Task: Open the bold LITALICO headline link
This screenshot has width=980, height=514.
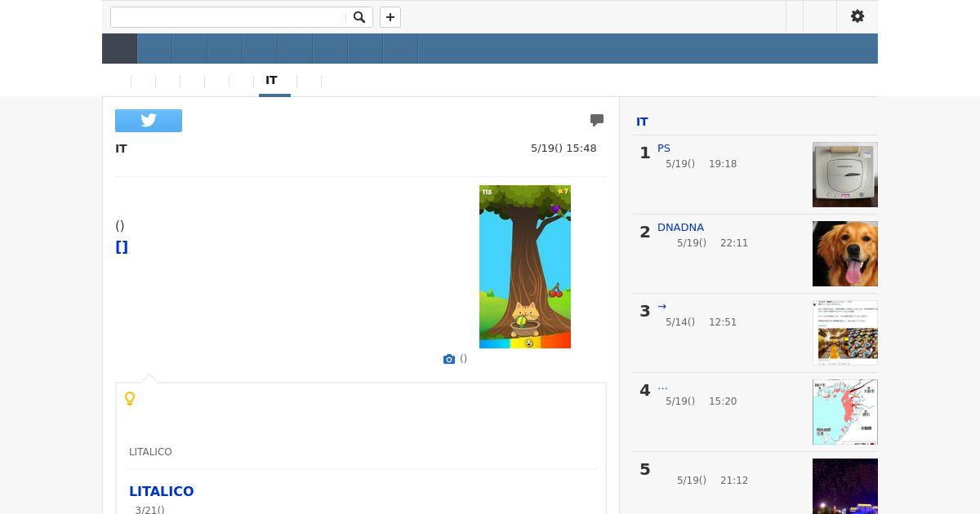Action: tap(162, 491)
